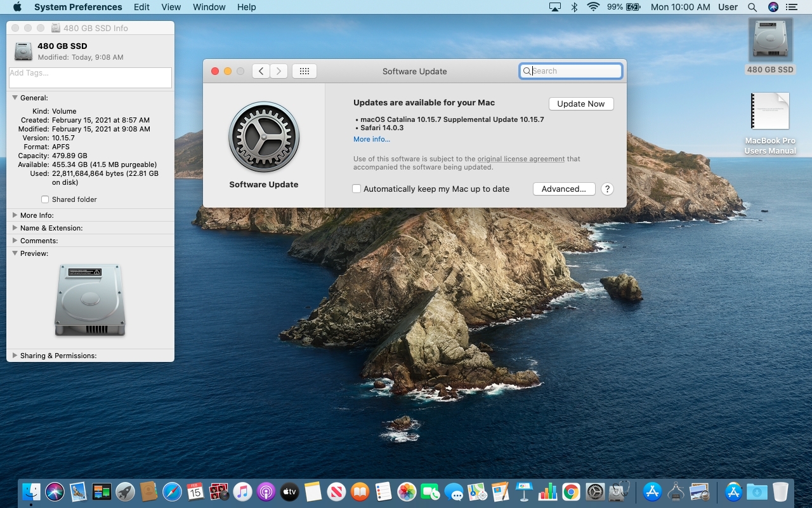Viewport: 812px width, 508px height.
Task: Open Downloads folder in Dock
Action: (757, 491)
